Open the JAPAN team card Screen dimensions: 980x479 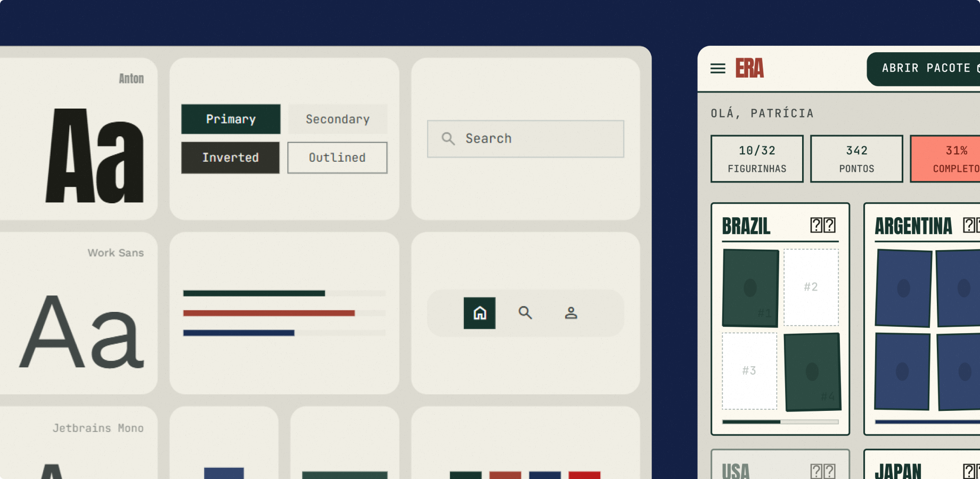coord(922,465)
